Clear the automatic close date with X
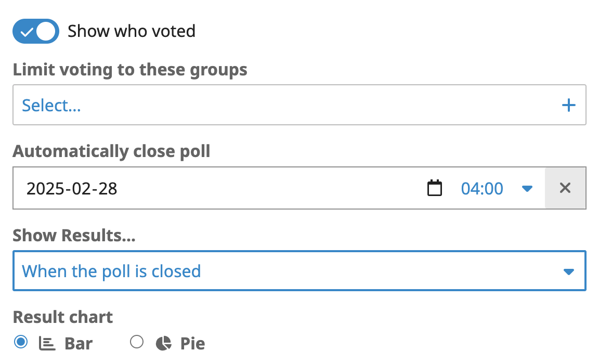 [565, 188]
